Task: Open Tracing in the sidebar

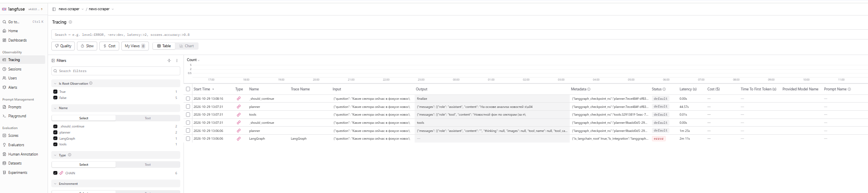Action: [23, 60]
